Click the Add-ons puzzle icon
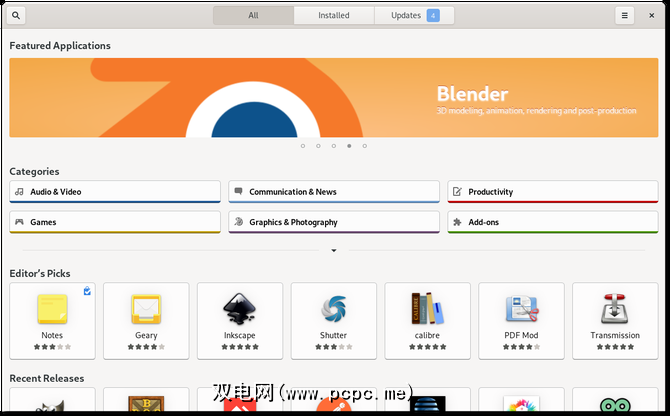Screen dimensions: 670x416 pyautogui.click(x=457, y=222)
